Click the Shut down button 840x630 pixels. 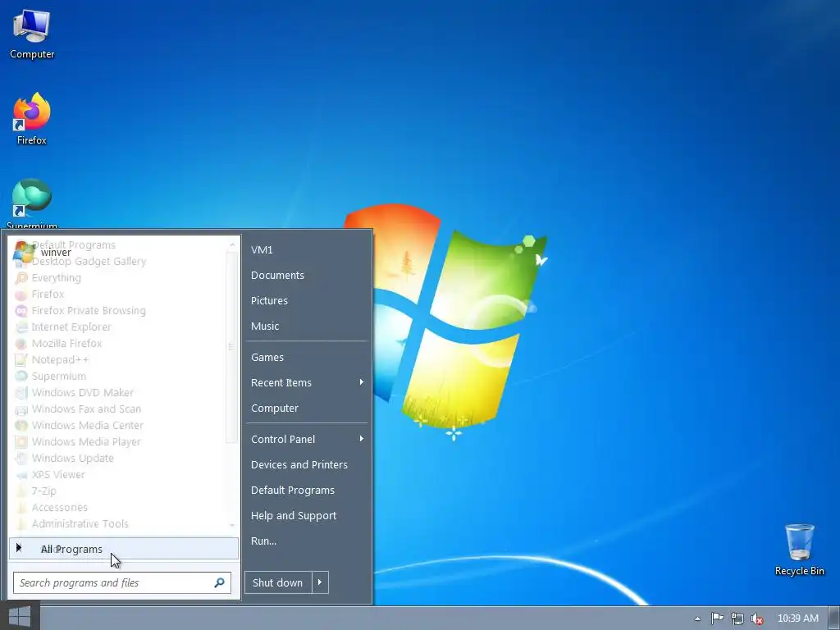[278, 582]
